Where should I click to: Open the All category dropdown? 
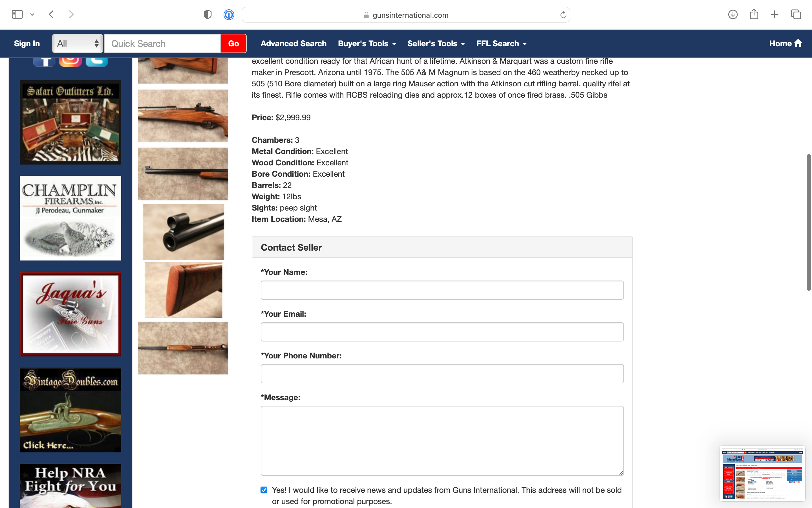78,43
